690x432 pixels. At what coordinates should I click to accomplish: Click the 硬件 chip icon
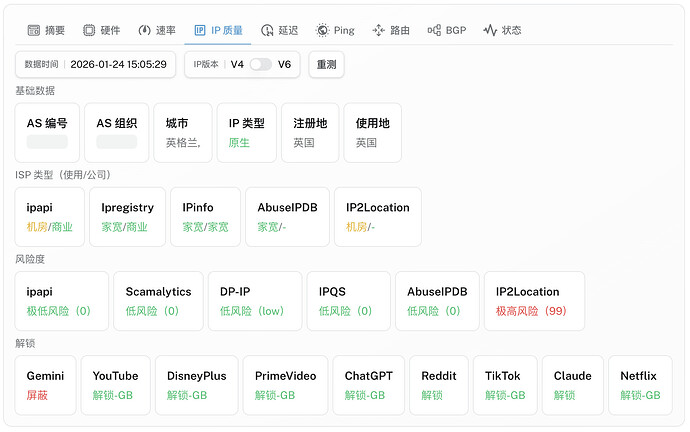(x=89, y=30)
